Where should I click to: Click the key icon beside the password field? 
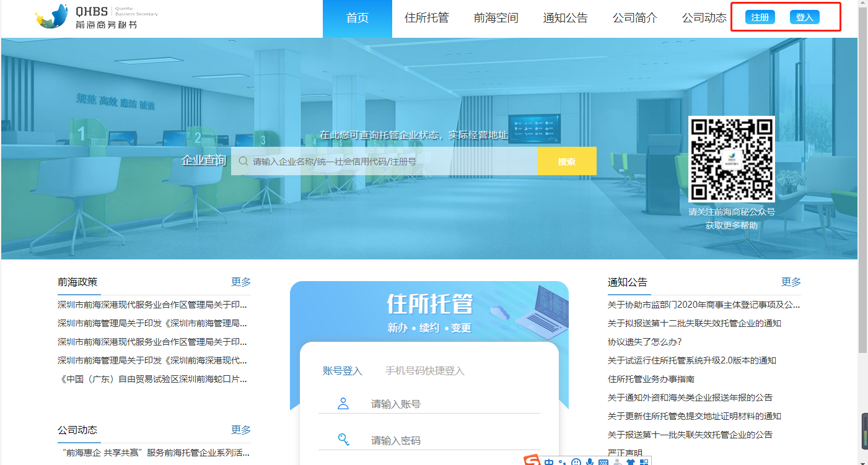tap(343, 440)
